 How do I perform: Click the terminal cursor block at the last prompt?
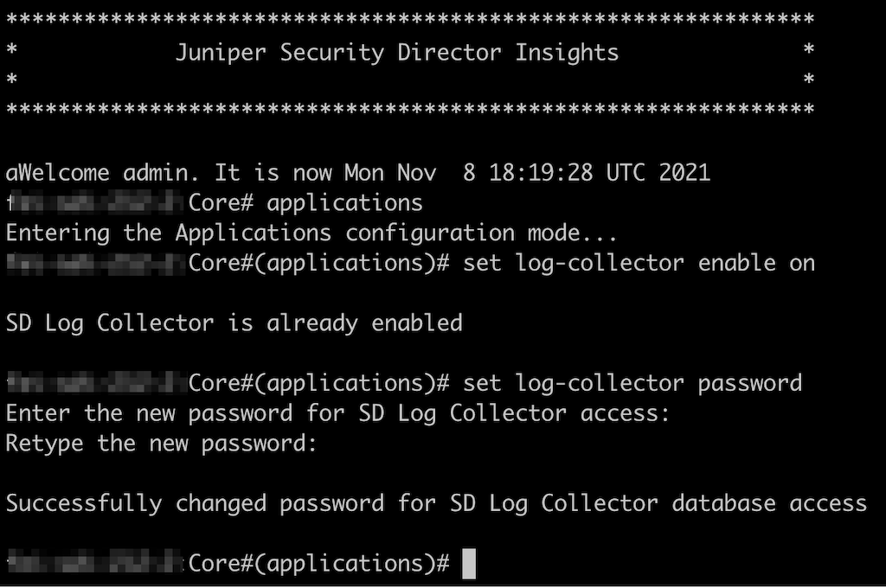(469, 564)
